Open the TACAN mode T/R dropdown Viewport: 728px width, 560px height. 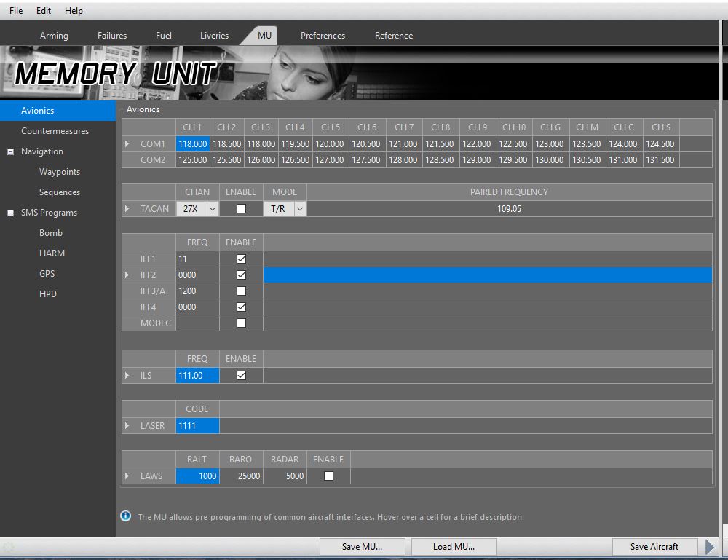point(299,209)
